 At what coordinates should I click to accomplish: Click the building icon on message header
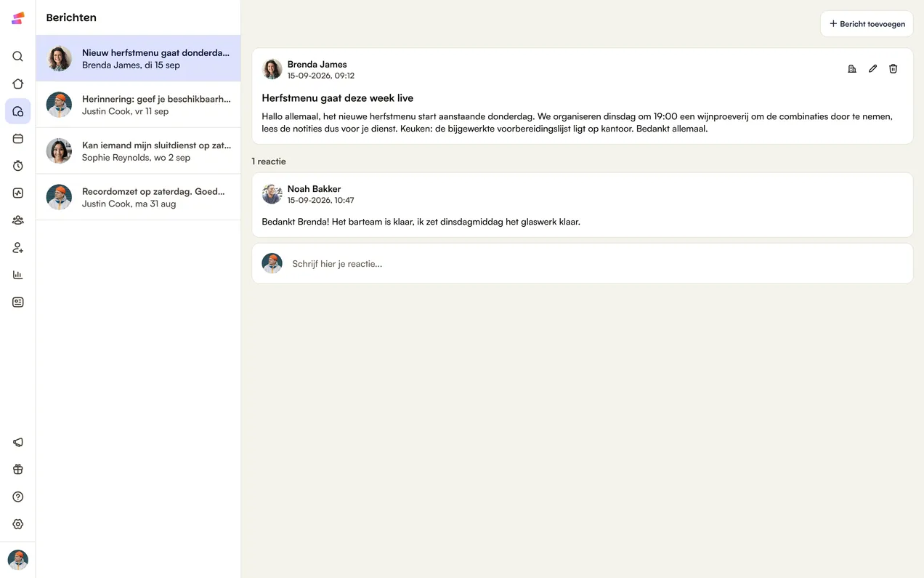(x=852, y=68)
